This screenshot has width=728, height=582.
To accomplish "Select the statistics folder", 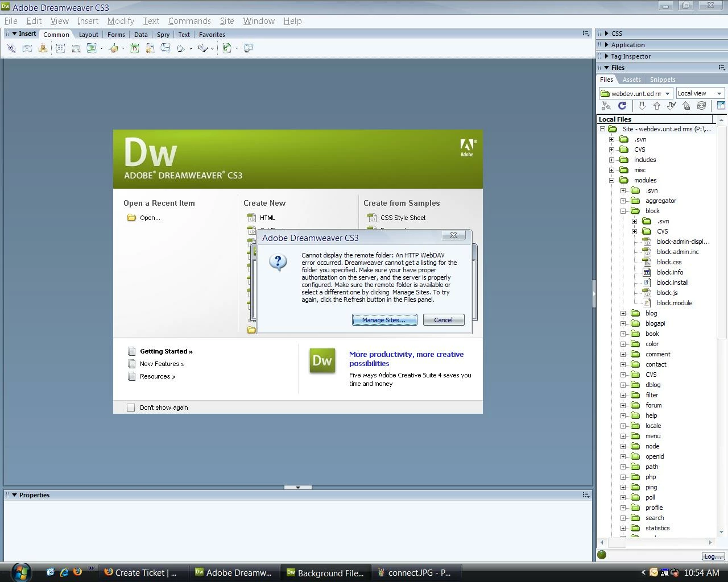I will pos(657,528).
